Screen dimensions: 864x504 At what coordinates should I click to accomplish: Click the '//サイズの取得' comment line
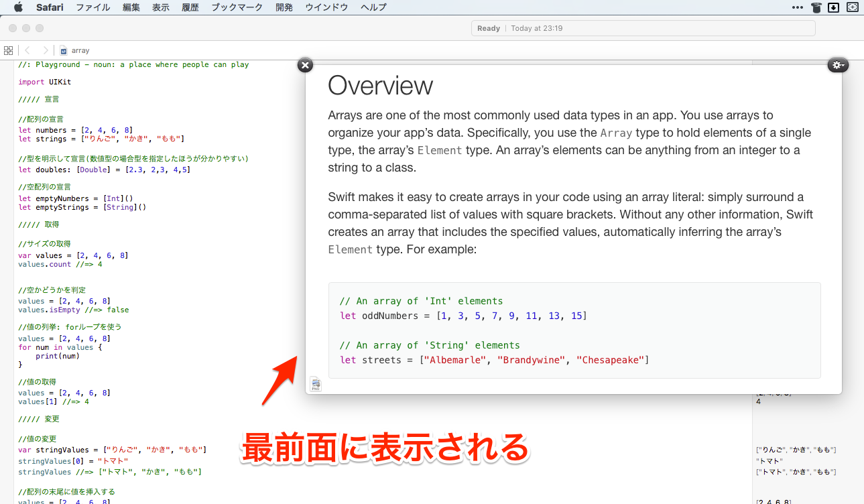pyautogui.click(x=44, y=244)
